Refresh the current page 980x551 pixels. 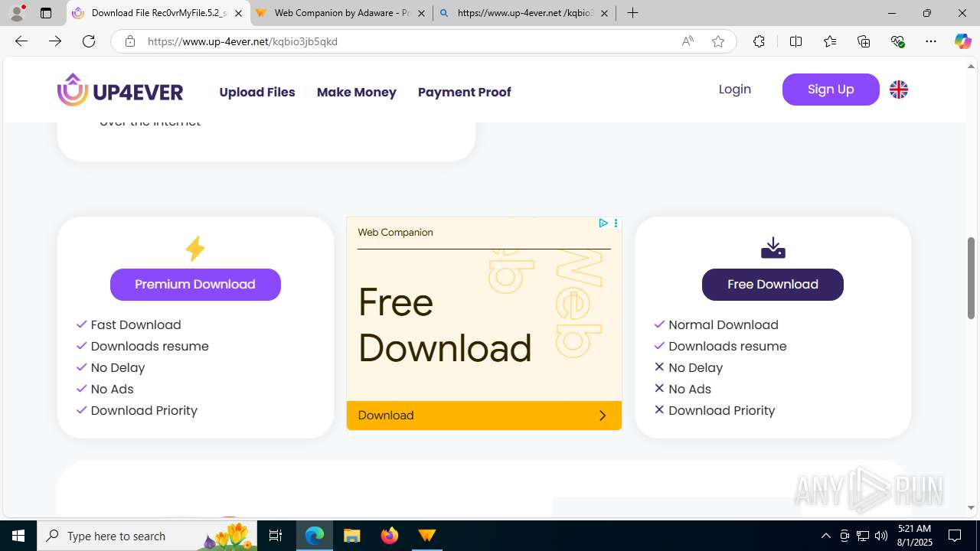pos(89,41)
